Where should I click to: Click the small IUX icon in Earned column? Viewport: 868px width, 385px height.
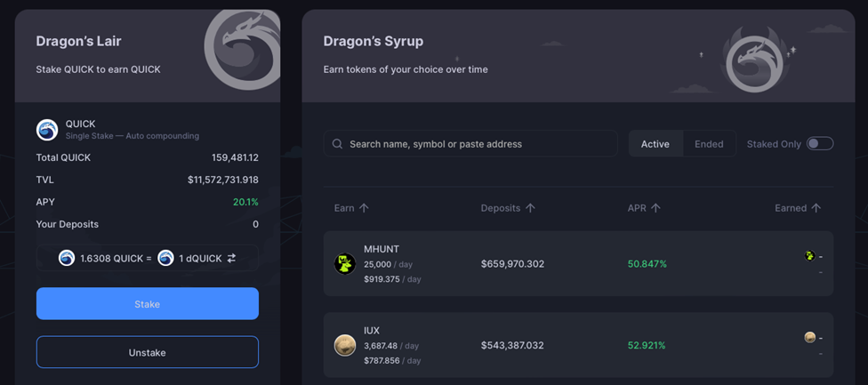[x=810, y=337]
